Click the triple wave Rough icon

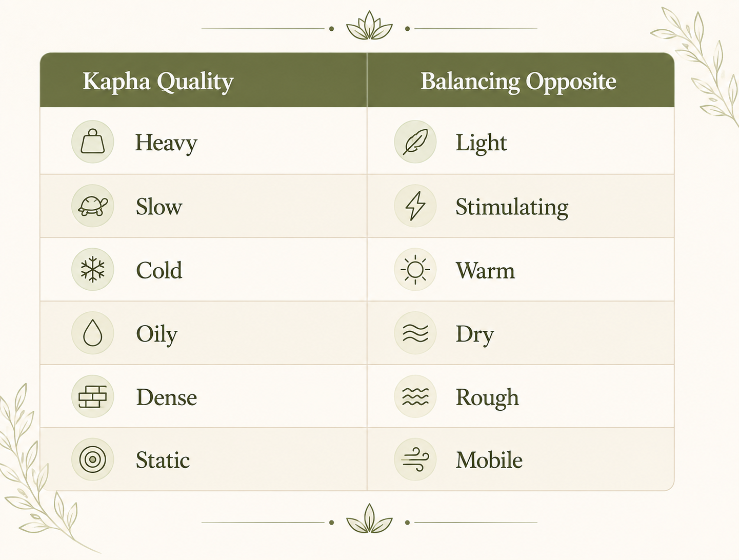(415, 397)
